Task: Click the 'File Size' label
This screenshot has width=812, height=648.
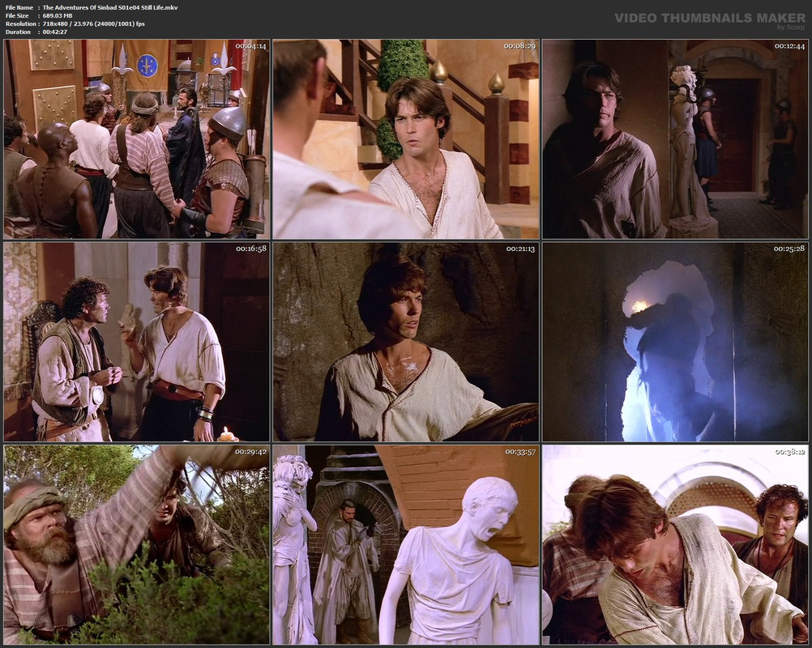Action: coord(17,15)
